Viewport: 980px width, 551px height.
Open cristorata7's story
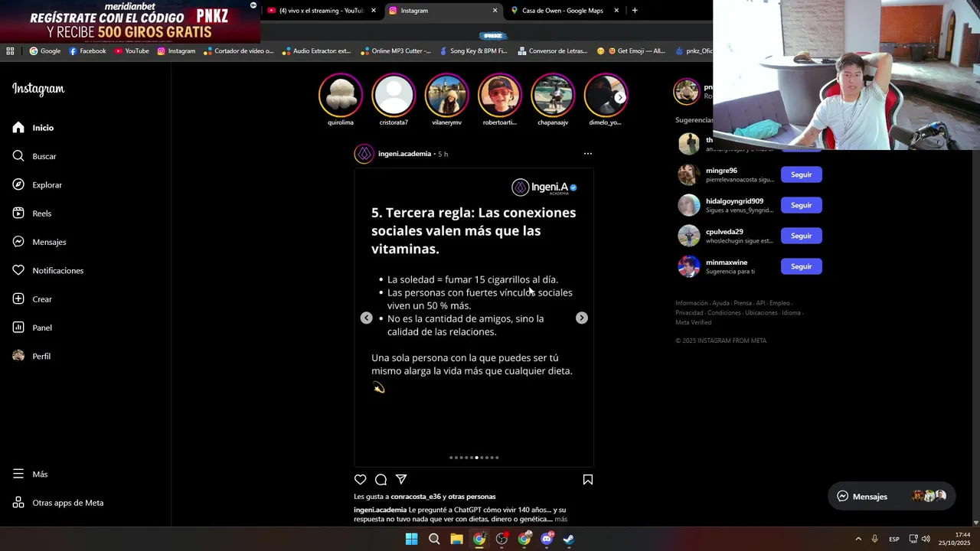click(x=394, y=95)
